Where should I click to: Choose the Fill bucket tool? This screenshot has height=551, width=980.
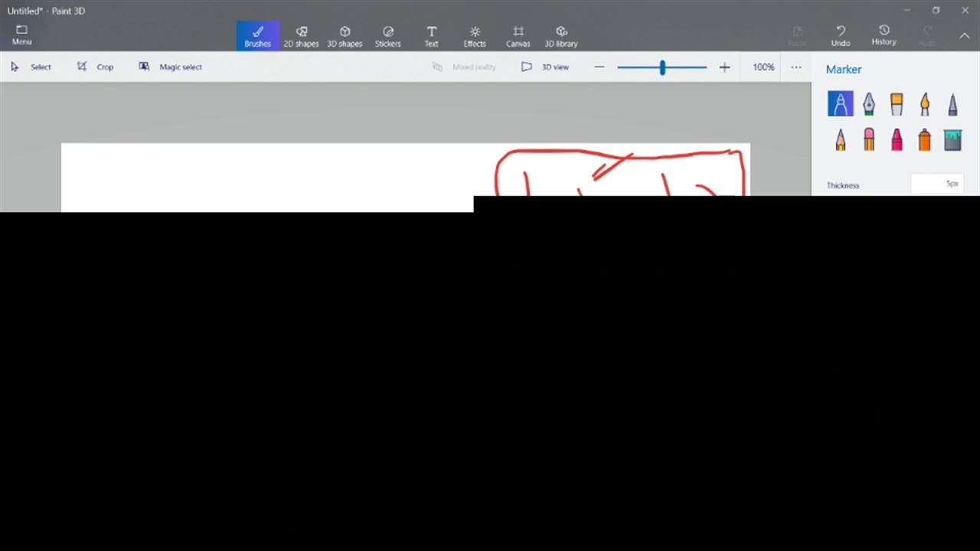coord(952,140)
